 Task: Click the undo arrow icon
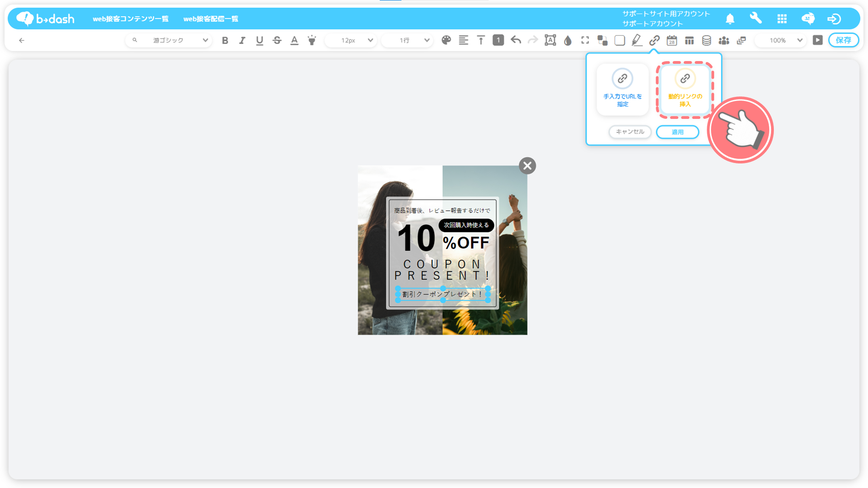tap(516, 40)
